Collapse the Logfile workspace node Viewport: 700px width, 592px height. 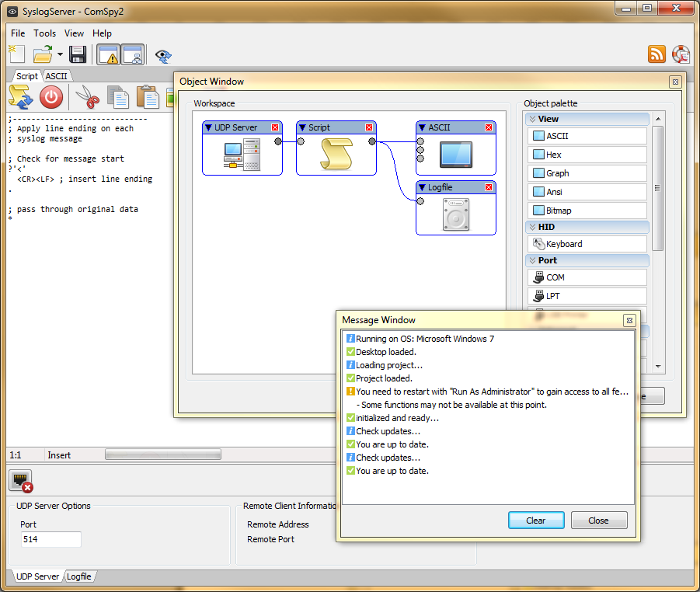(x=422, y=187)
